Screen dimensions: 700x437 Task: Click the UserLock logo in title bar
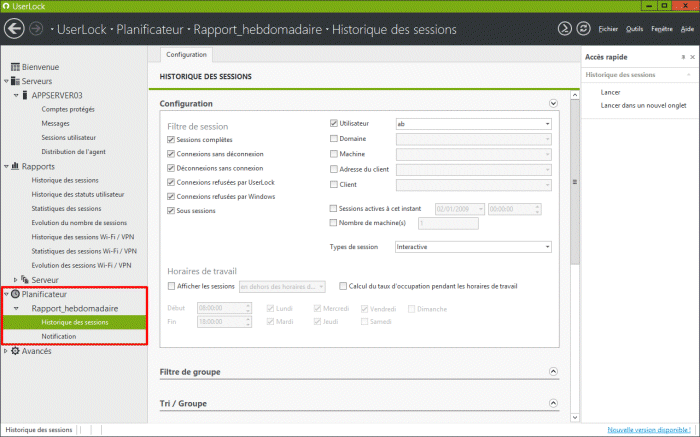click(x=6, y=6)
